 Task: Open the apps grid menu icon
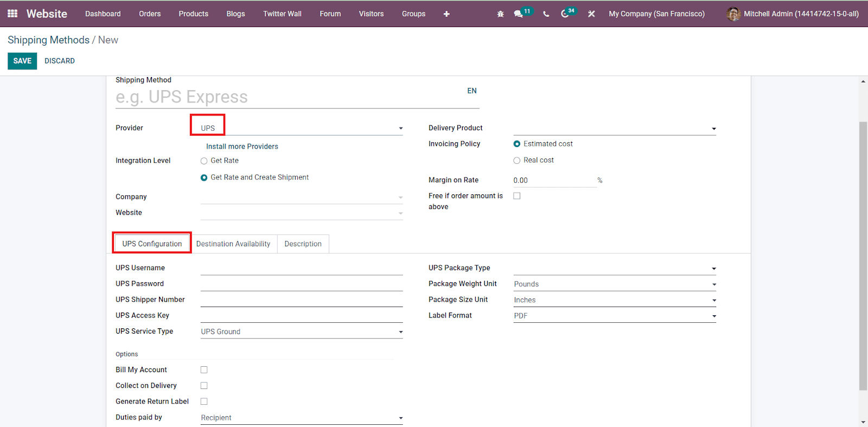12,14
